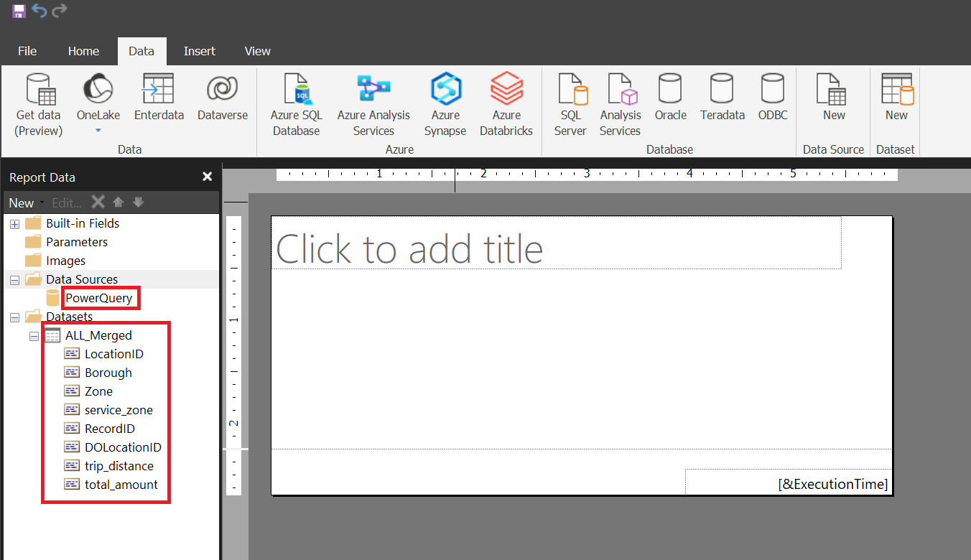
Task: Select the Zone field
Action: tap(98, 391)
